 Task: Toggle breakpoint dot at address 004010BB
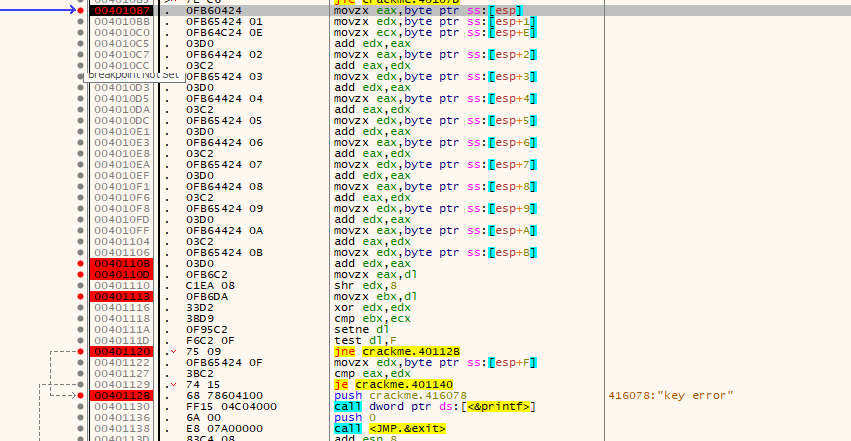click(81, 21)
